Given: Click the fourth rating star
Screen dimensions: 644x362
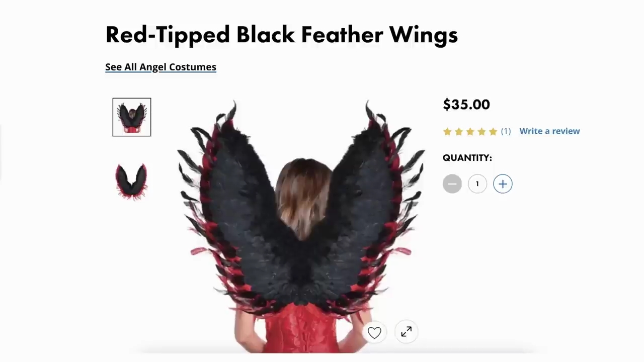Looking at the screenshot, I should pyautogui.click(x=481, y=132).
